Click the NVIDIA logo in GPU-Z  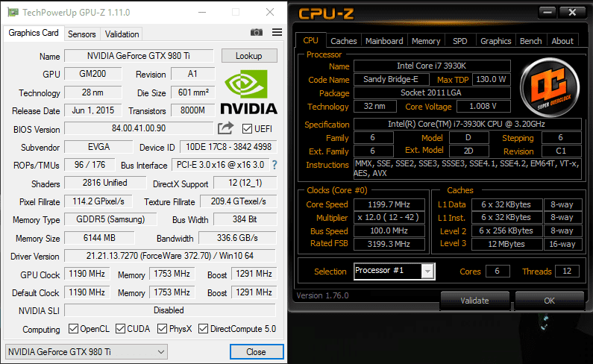pos(249,92)
